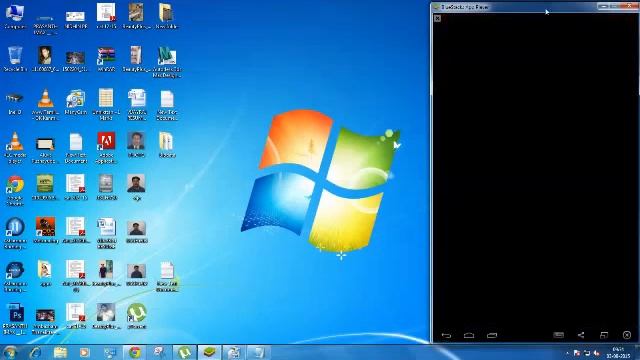Open the network icon in system tray
The width and height of the screenshot is (640, 360).
(587, 353)
